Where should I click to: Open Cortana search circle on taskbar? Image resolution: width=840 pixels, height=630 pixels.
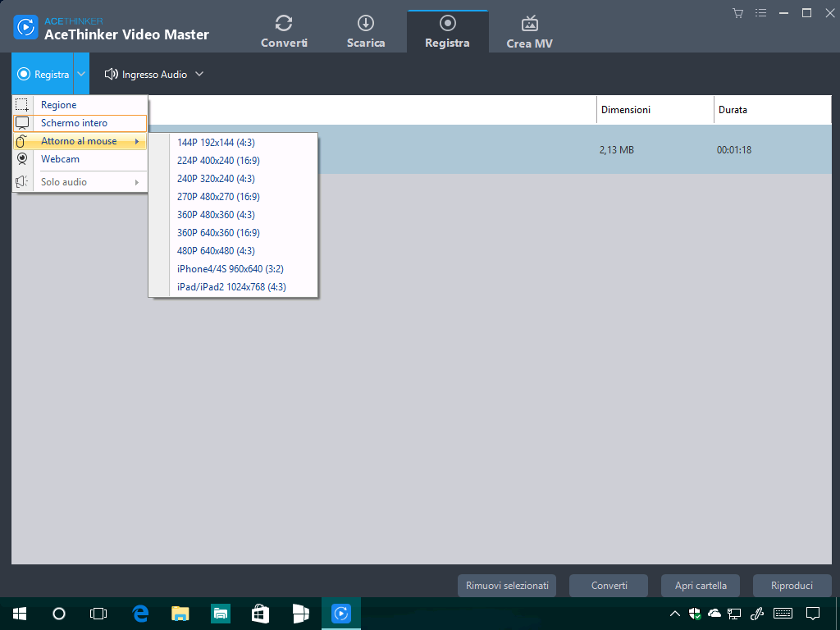click(59, 614)
